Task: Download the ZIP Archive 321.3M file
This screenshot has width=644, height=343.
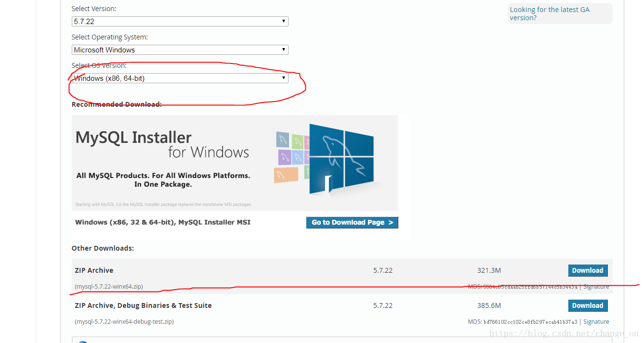Action: tap(588, 270)
